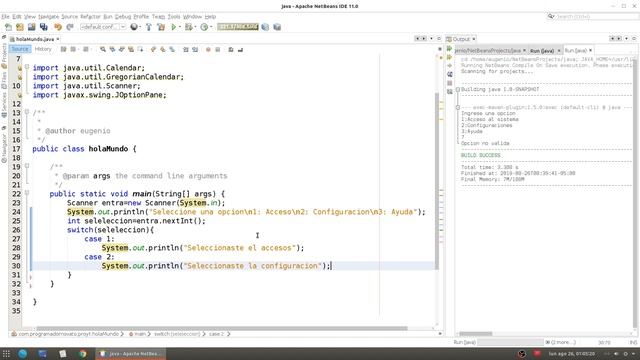This screenshot has width=640, height=360.
Task: Open the Window menu
Action: point(192,17)
